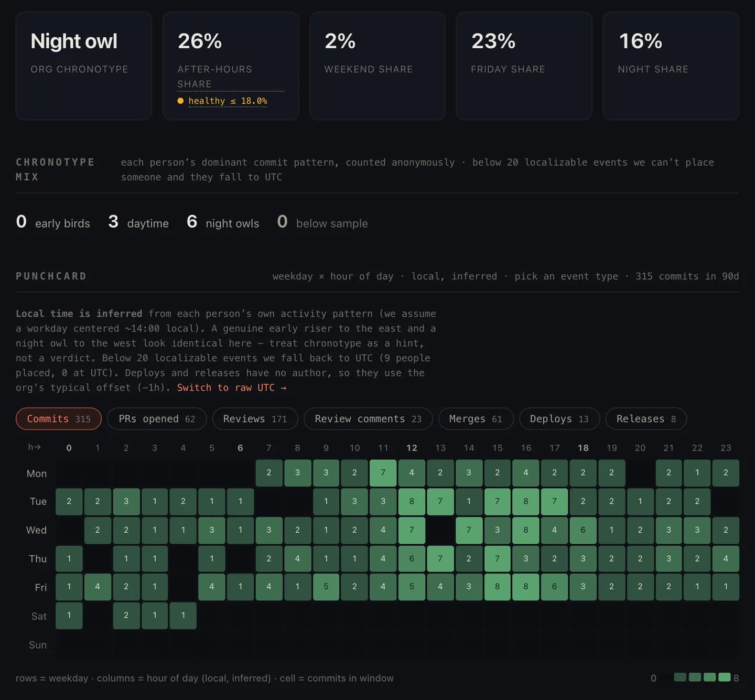755x700 pixels.
Task: Click Wednesday hour 5 cell showing 3
Action: [212, 530]
